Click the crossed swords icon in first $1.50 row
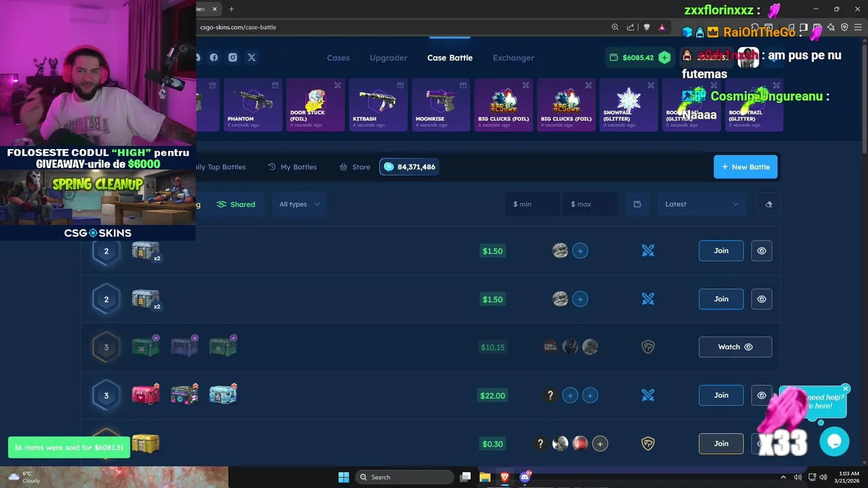This screenshot has width=868, height=488. click(x=648, y=251)
